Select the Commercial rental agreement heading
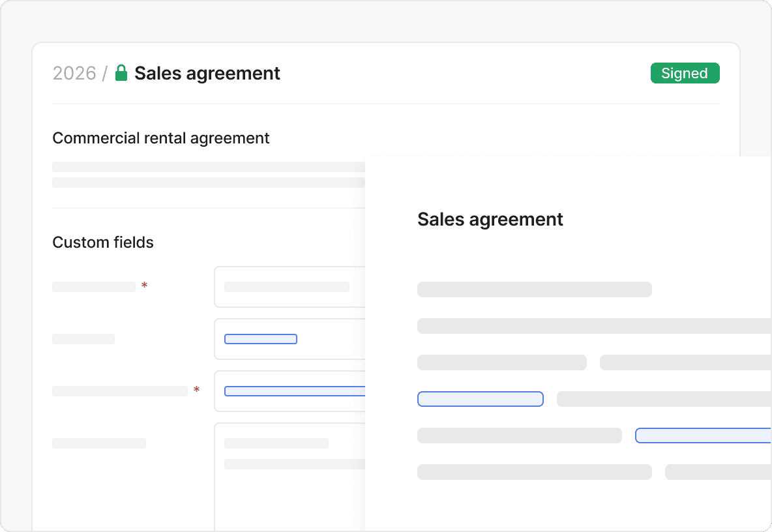772x532 pixels. (x=161, y=138)
